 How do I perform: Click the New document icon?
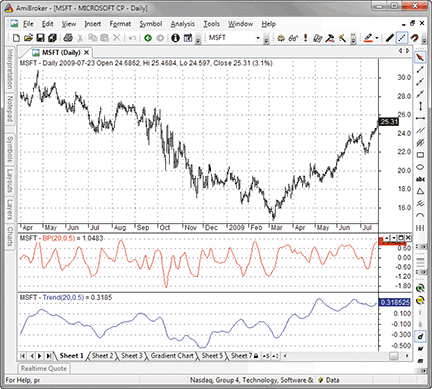click(x=16, y=38)
